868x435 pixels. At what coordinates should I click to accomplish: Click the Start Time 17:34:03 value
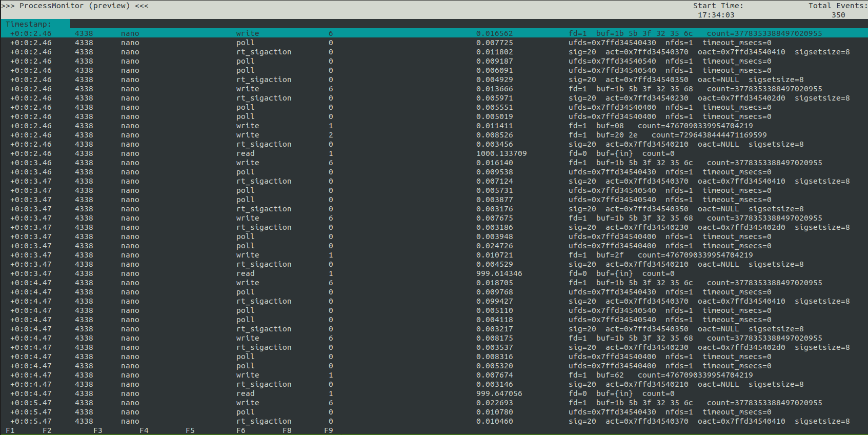716,15
